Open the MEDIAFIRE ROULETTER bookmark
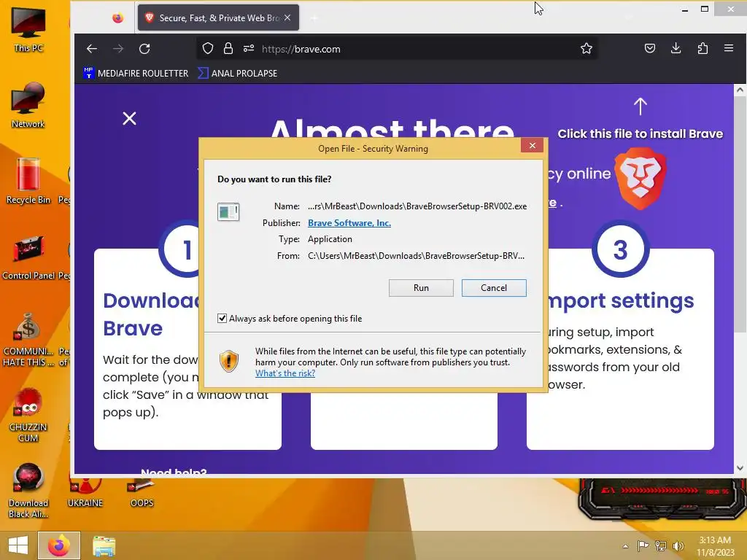This screenshot has height=560, width=747. [136, 74]
